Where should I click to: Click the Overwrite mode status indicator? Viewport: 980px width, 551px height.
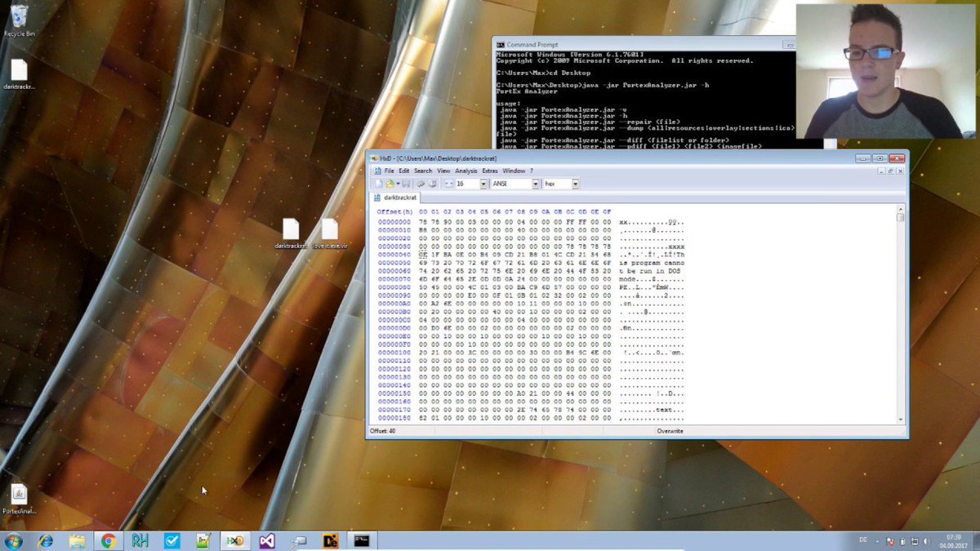coord(670,430)
